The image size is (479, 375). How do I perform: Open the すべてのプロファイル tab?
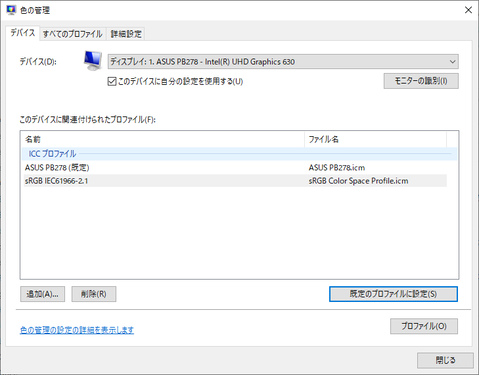[73, 34]
